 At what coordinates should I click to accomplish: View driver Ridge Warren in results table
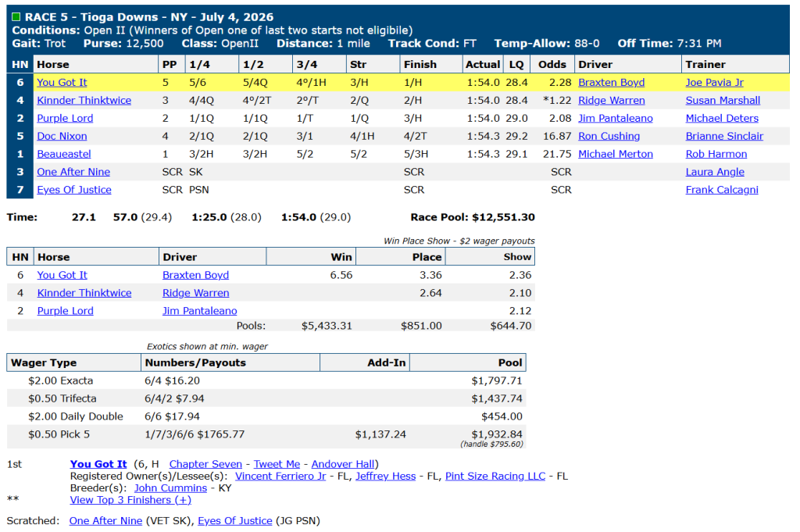coord(611,101)
